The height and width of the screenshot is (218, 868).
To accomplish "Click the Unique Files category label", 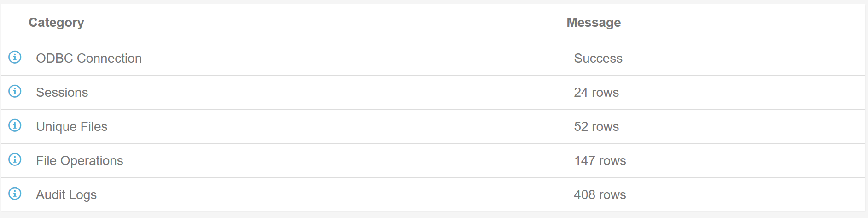I will click(72, 127).
